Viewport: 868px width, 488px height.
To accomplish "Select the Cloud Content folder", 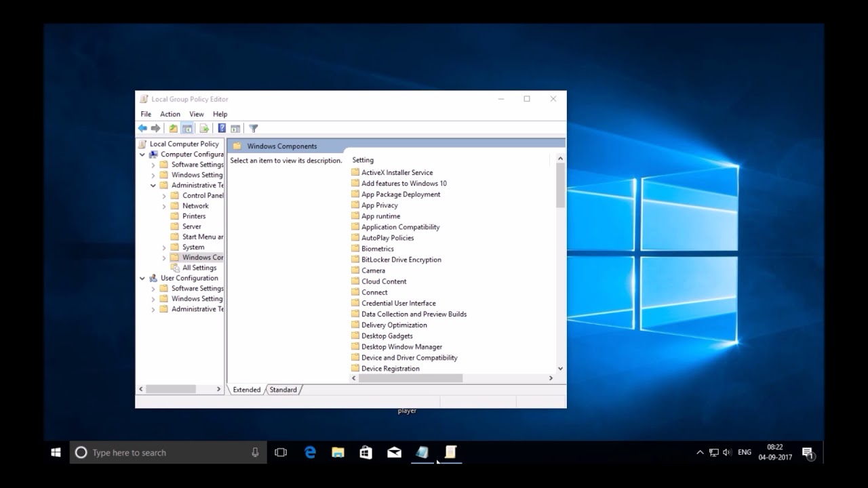I will tap(384, 281).
